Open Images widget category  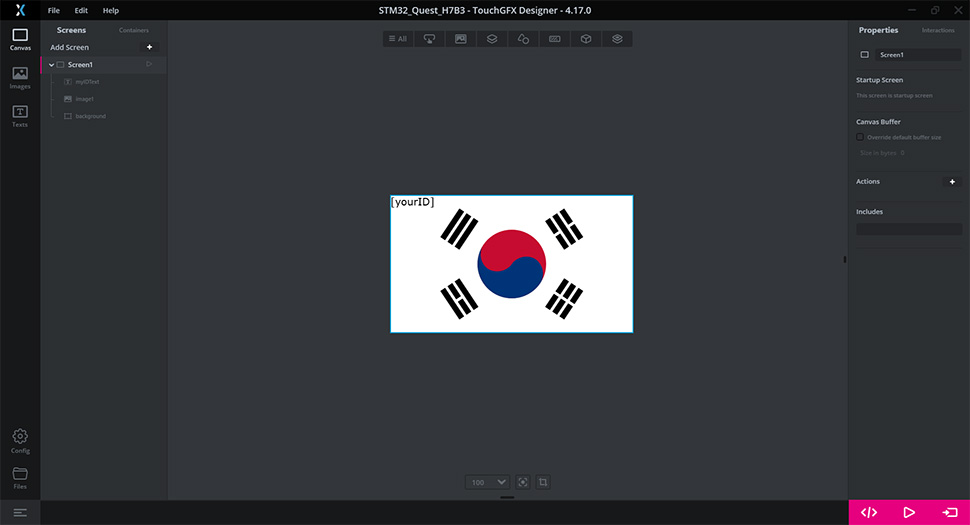tap(461, 39)
